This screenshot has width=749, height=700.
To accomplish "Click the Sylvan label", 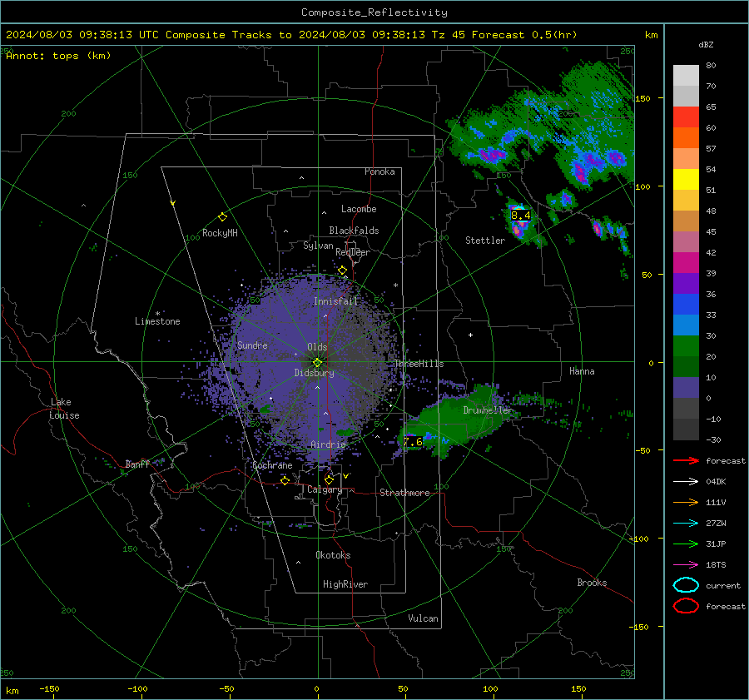I will (318, 246).
